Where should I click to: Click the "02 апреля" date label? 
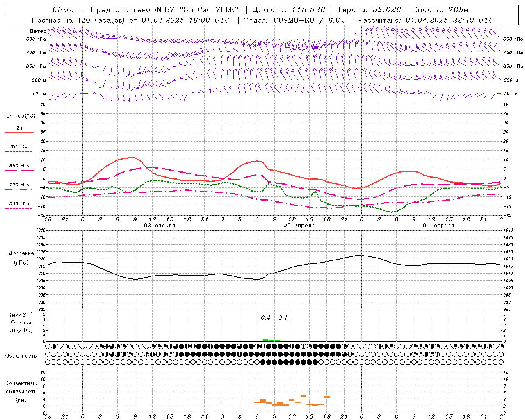(159, 226)
